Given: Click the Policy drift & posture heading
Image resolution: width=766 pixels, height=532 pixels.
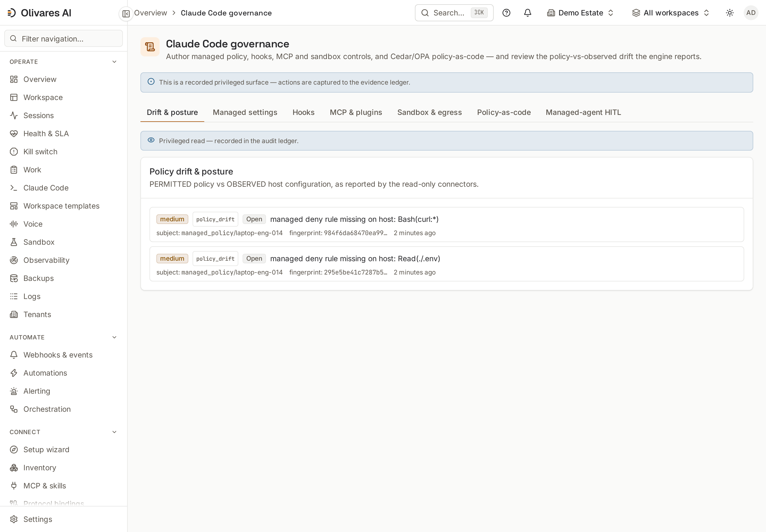Looking at the screenshot, I should pyautogui.click(x=191, y=172).
